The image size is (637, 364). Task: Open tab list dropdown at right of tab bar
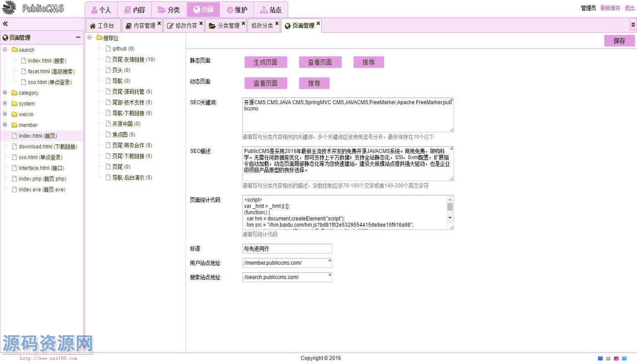tap(633, 25)
